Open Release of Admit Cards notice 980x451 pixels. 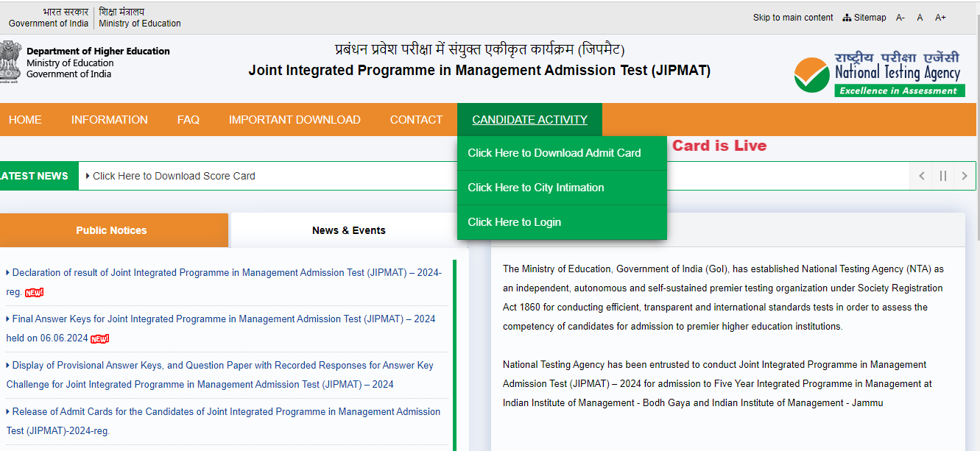click(x=223, y=421)
